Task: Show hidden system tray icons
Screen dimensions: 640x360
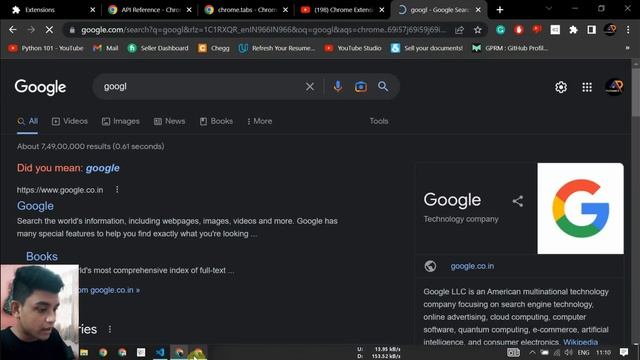Action: (x=532, y=352)
